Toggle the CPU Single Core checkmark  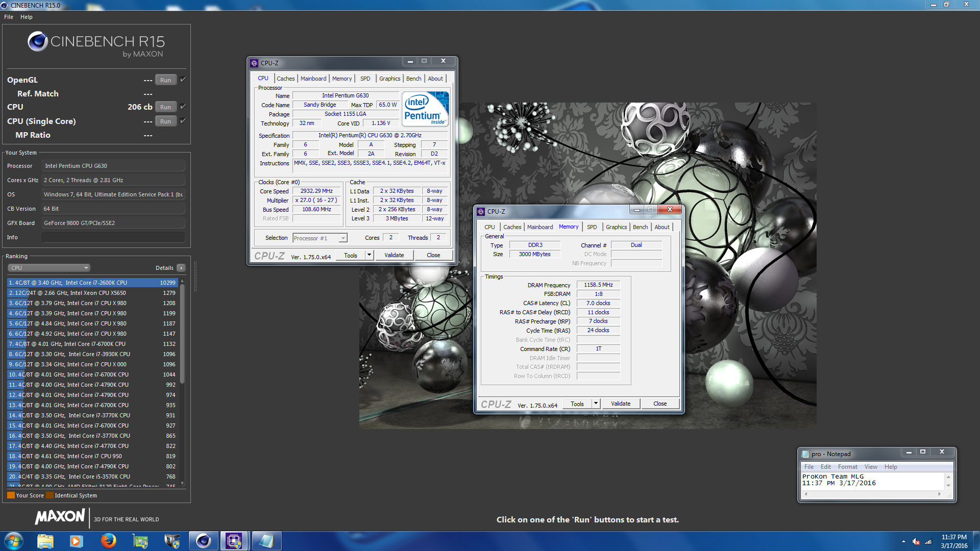point(183,120)
